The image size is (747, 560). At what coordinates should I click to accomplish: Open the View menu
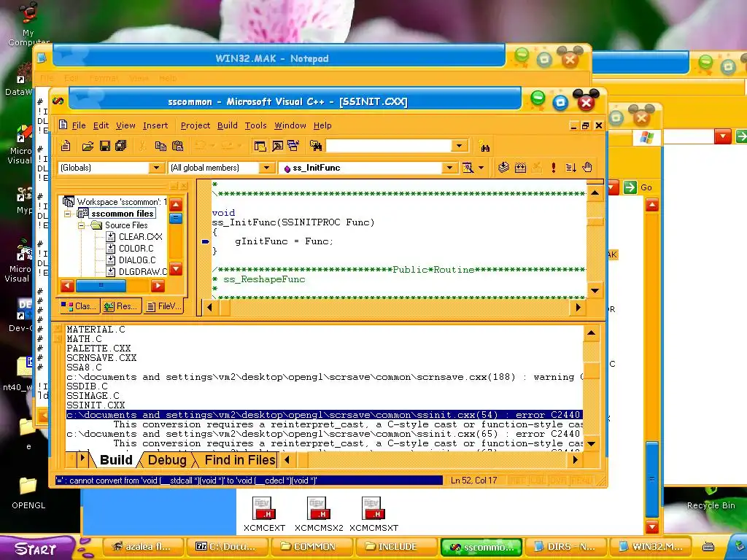click(x=125, y=125)
